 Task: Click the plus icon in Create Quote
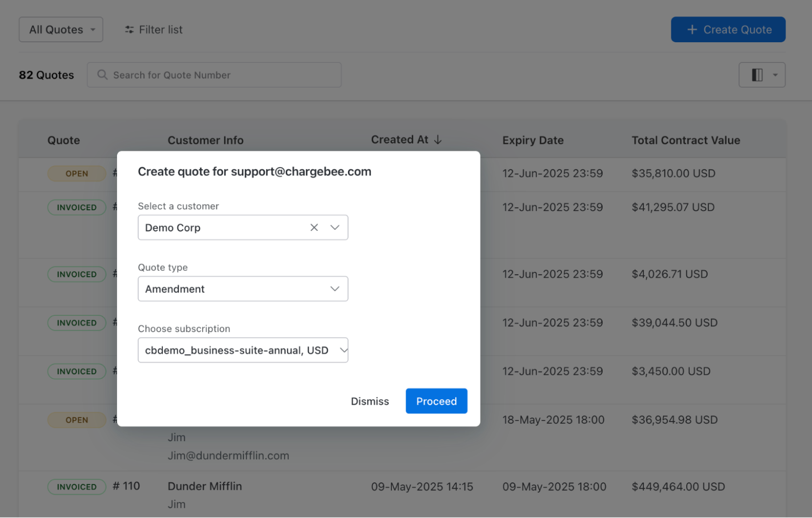click(x=692, y=30)
